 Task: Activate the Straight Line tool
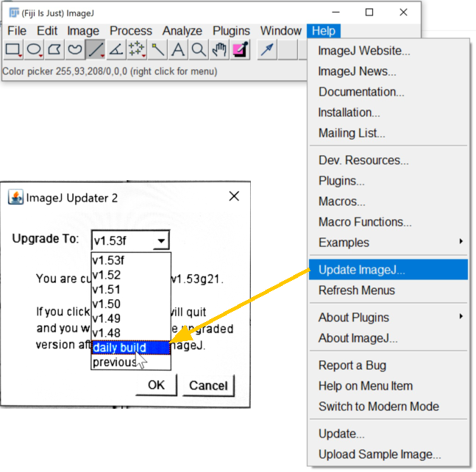96,50
